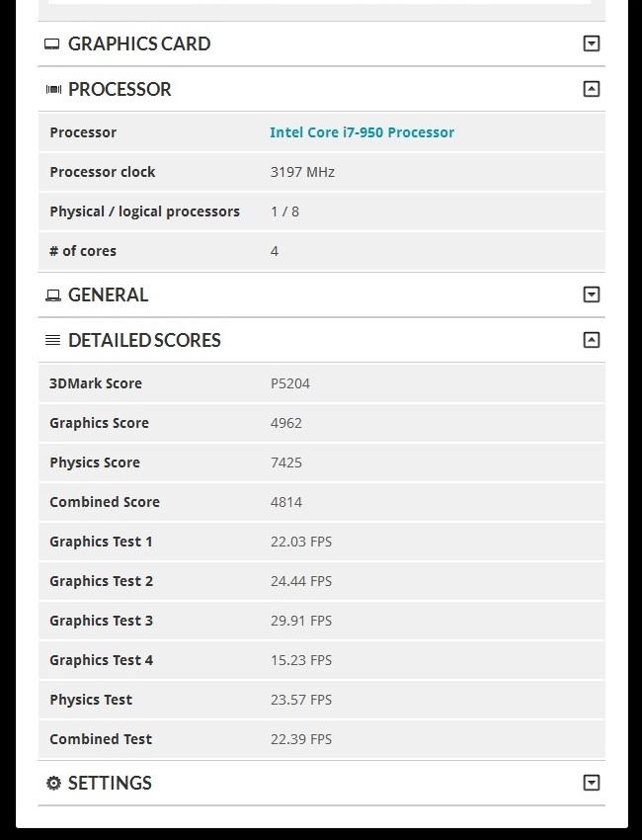Viewport: 642px width, 840px height.
Task: Select the 3DMark Score value P5204
Action: coord(290,383)
